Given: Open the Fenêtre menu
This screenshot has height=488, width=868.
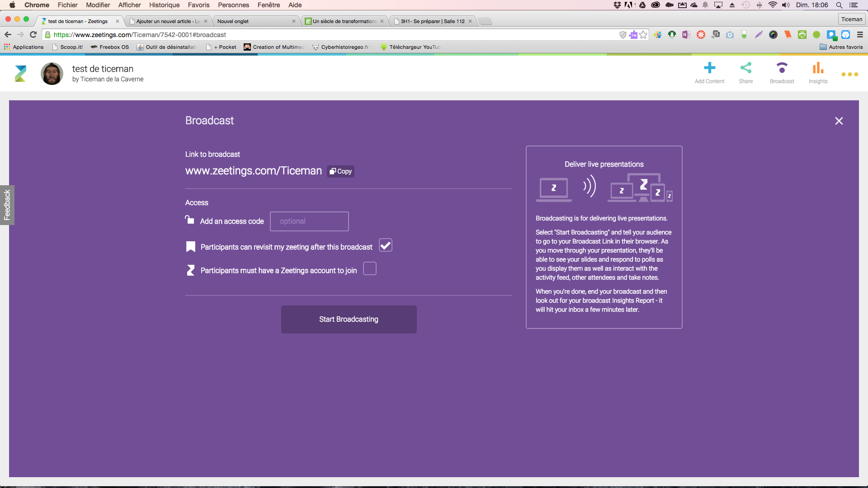Looking at the screenshot, I should [x=269, y=5].
